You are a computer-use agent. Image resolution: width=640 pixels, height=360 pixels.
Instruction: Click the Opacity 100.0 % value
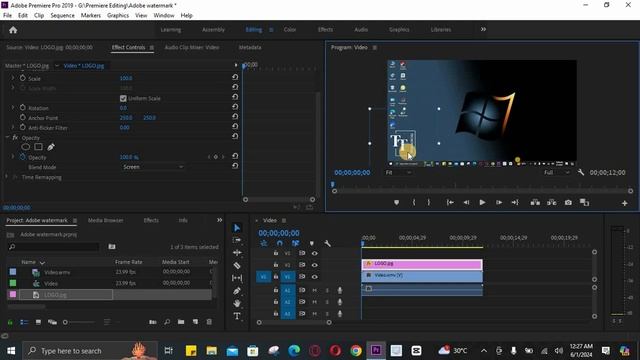[x=129, y=157]
